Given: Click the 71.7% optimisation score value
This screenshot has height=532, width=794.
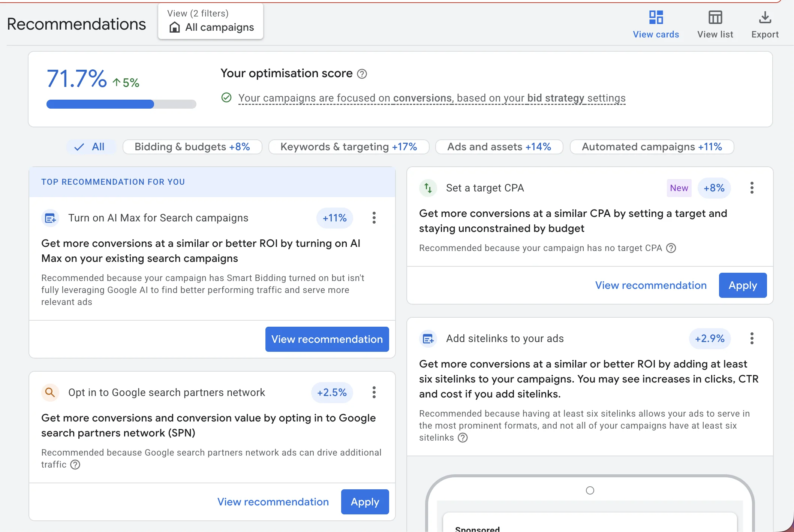Looking at the screenshot, I should [77, 79].
